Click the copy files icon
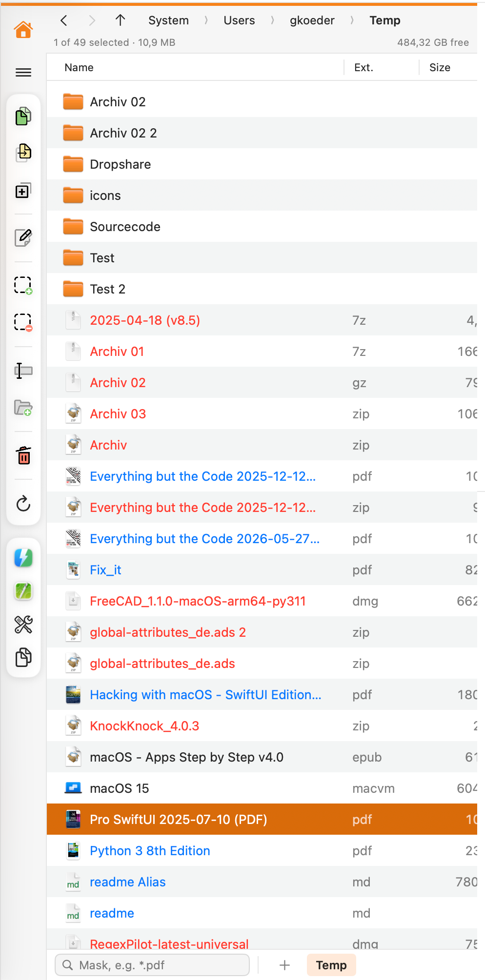485x980 pixels. [23, 116]
